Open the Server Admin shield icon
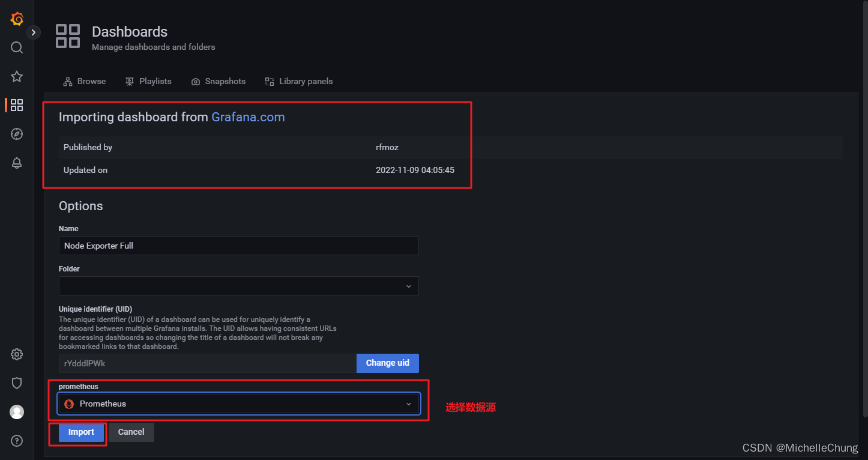Image resolution: width=868 pixels, height=460 pixels. tap(17, 383)
